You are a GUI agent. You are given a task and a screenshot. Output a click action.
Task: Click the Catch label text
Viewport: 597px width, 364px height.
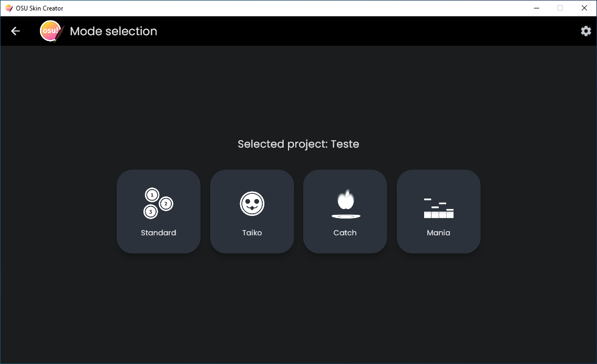345,233
